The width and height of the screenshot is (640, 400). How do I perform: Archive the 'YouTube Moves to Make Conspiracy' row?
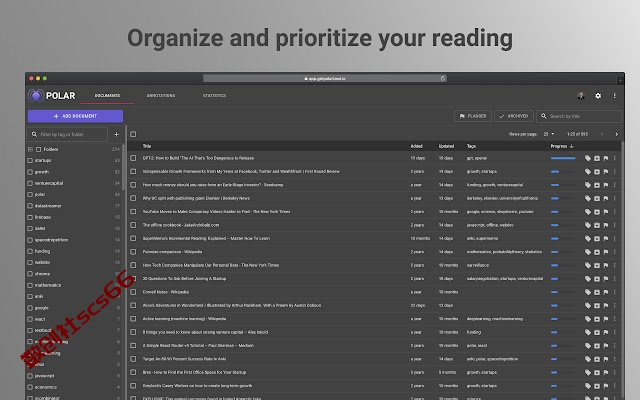pos(597,212)
